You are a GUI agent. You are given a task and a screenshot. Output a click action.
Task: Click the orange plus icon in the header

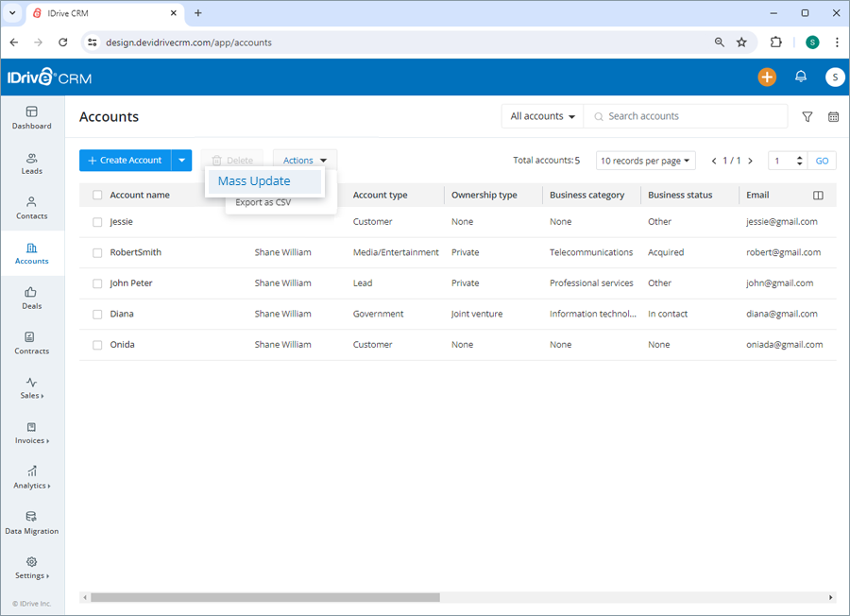(767, 77)
